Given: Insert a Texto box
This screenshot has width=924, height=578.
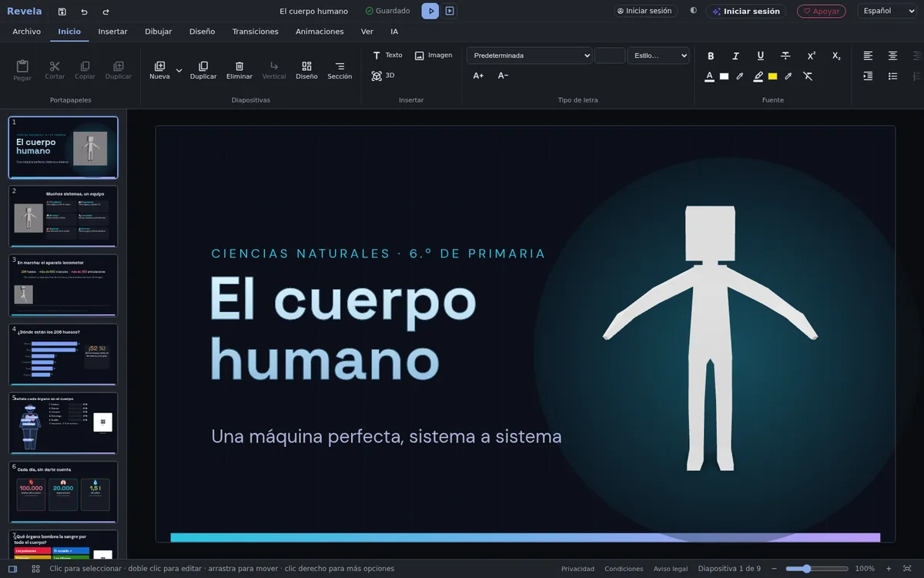Looking at the screenshot, I should coord(387,55).
